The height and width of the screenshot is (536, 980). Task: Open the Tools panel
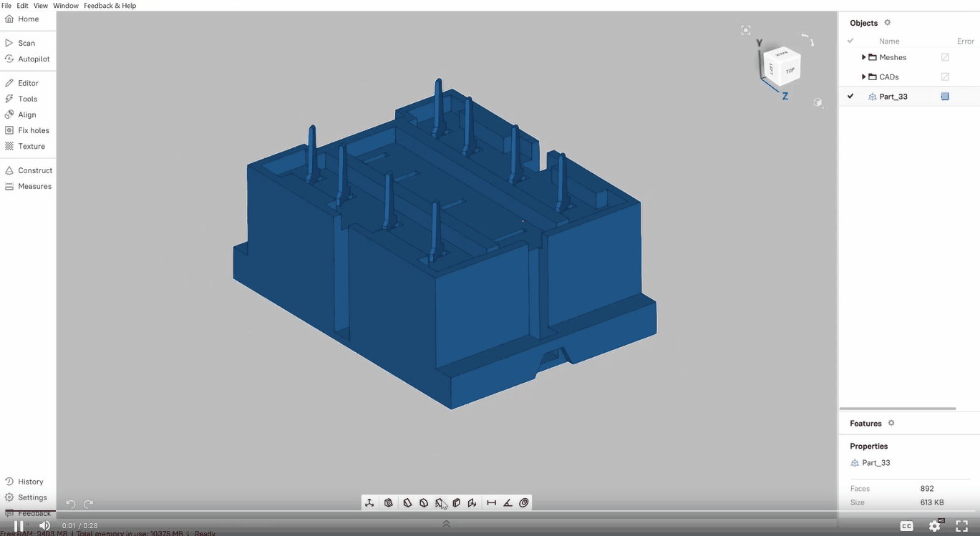coord(21,99)
